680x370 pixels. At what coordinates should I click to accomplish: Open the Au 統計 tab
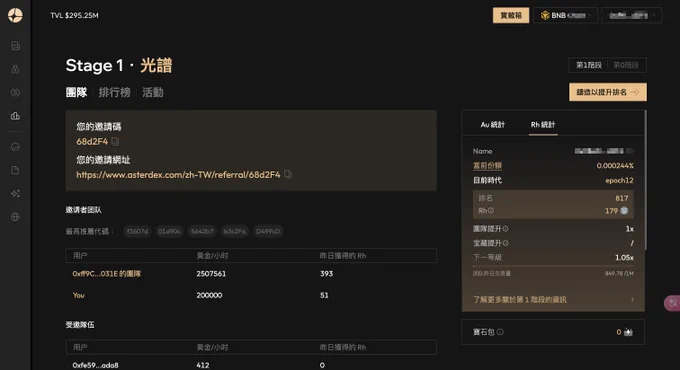pyautogui.click(x=493, y=125)
